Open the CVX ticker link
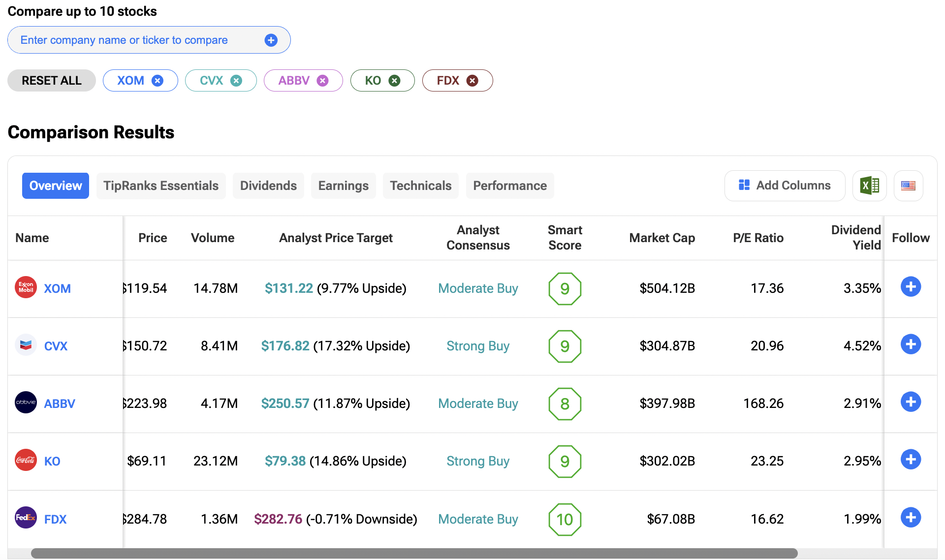The width and height of the screenshot is (945, 560). (x=56, y=346)
